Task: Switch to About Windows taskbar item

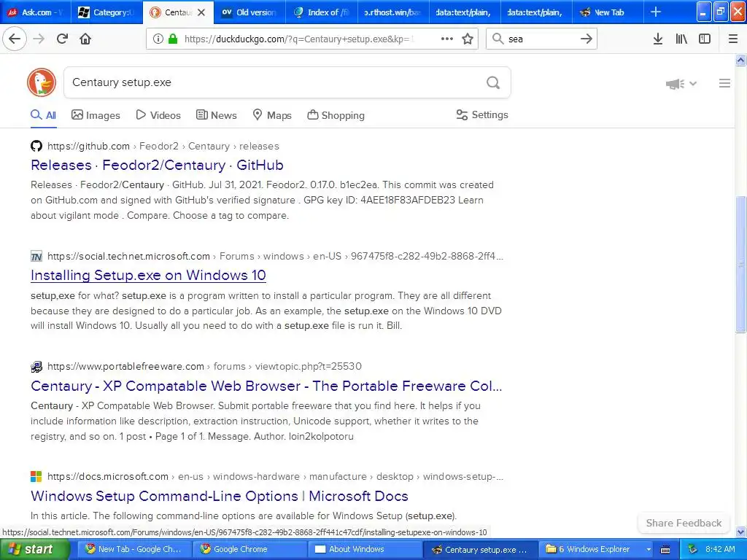Action: coord(365,549)
